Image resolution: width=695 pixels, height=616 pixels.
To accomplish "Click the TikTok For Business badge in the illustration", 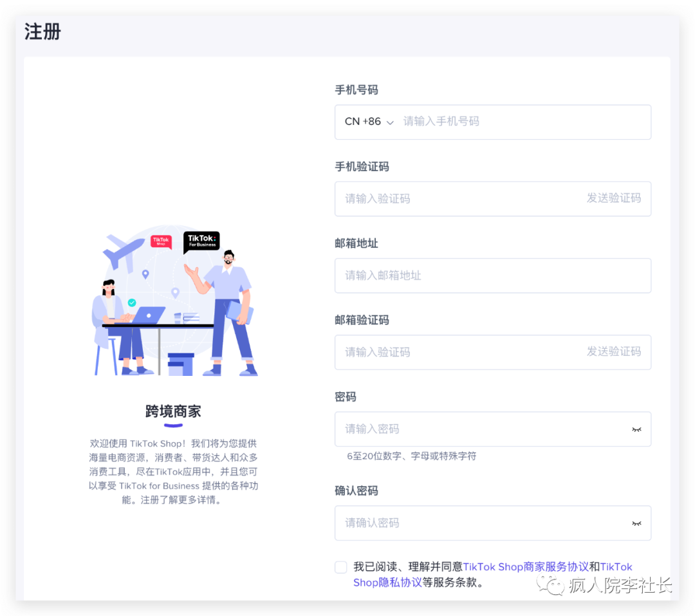I will (201, 242).
